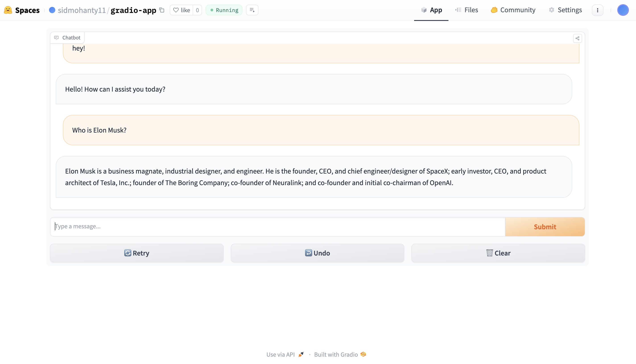Open the sidmohanty11 user profile link

pyautogui.click(x=82, y=10)
